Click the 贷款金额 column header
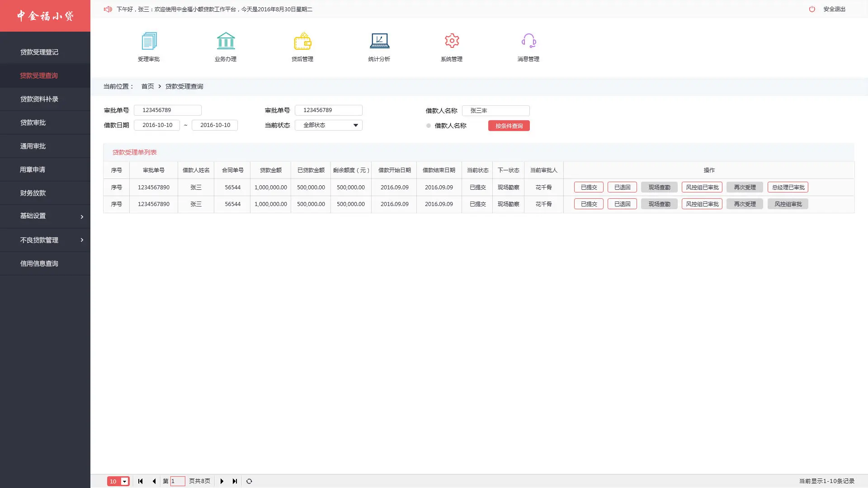Screen dimensions: 868x488 pyautogui.click(x=271, y=170)
